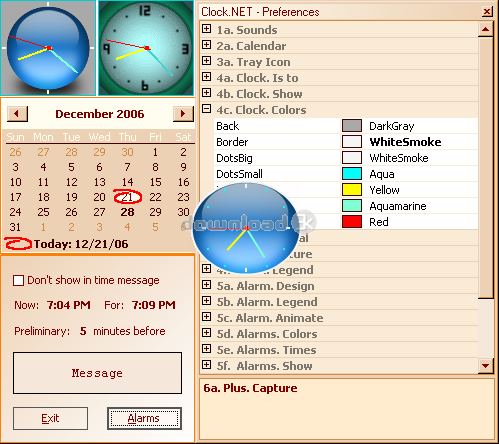
Task: Expand the 3a. Tray Icon section
Action: 207,61
